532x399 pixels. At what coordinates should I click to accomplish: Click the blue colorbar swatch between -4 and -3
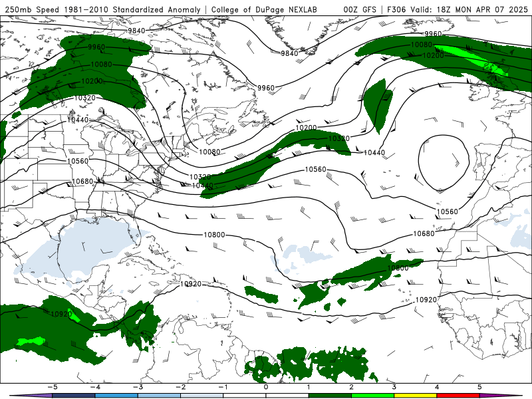[116, 396]
